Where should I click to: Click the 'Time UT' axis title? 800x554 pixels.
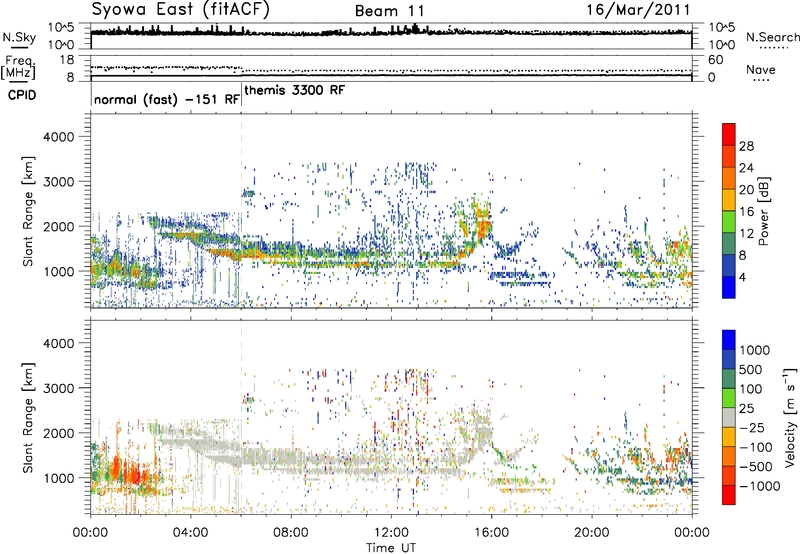click(391, 548)
